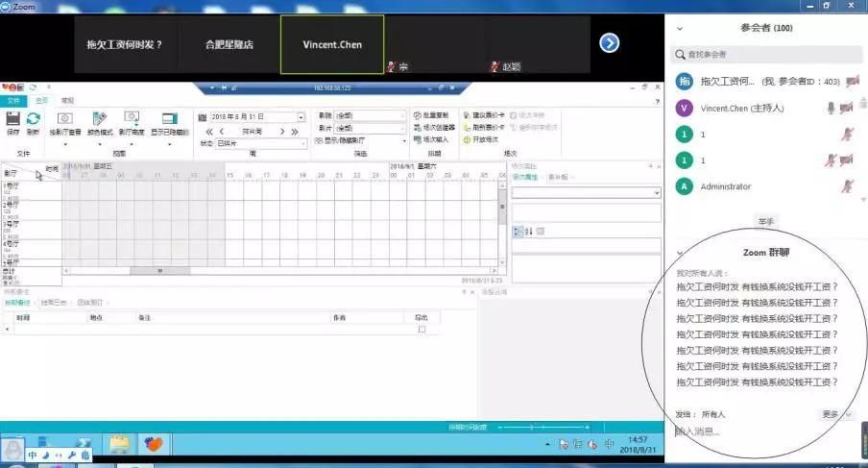The width and height of the screenshot is (868, 468).
Task: Click the refresh price card (刷新票价卡) button
Action: point(484,128)
